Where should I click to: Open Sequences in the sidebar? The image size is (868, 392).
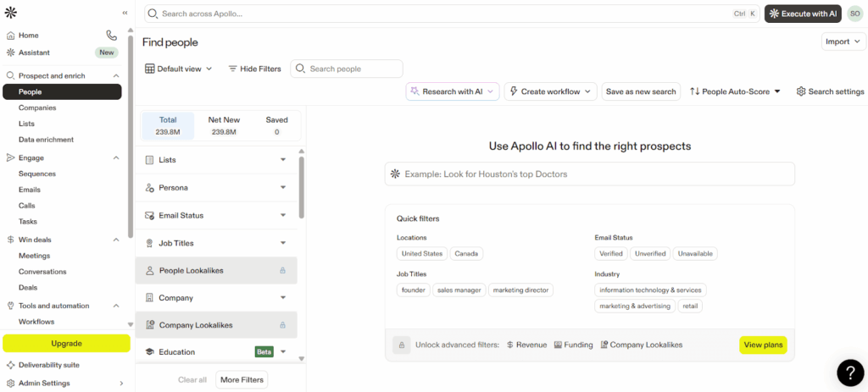tap(37, 174)
